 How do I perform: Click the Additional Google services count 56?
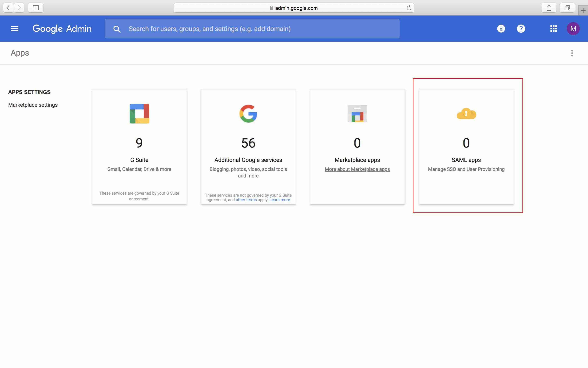pos(248,143)
